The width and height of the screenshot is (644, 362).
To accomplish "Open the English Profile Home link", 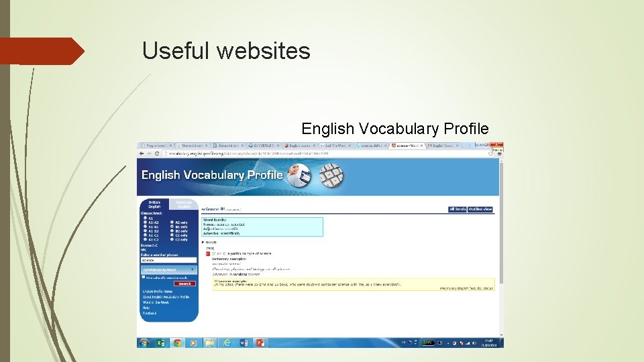I will click(157, 292).
